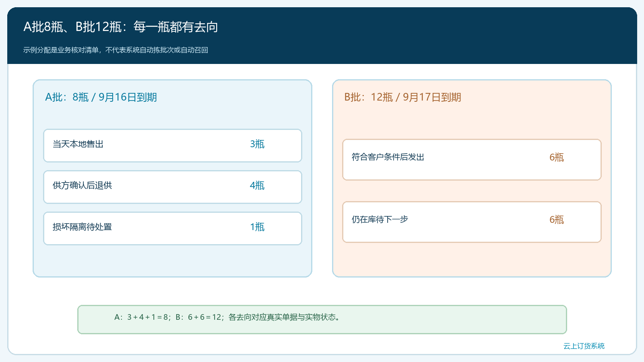Open the 损坏隔离待处置 item

click(173, 228)
